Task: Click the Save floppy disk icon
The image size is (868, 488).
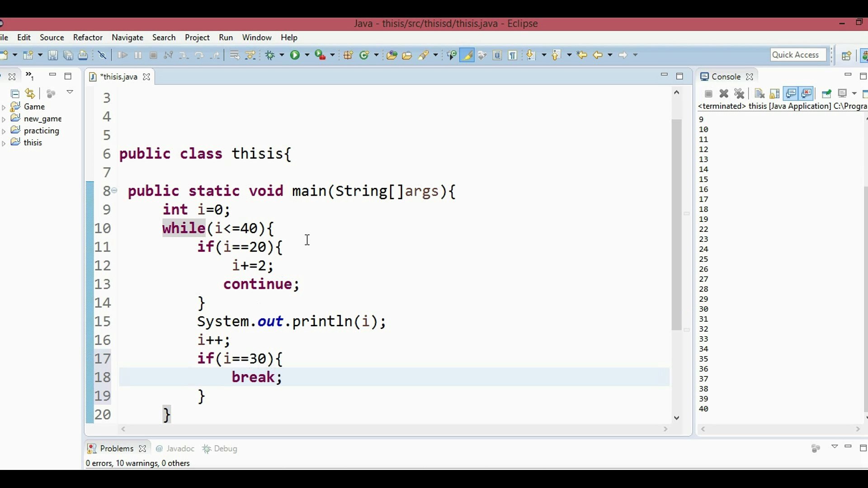Action: (x=53, y=55)
